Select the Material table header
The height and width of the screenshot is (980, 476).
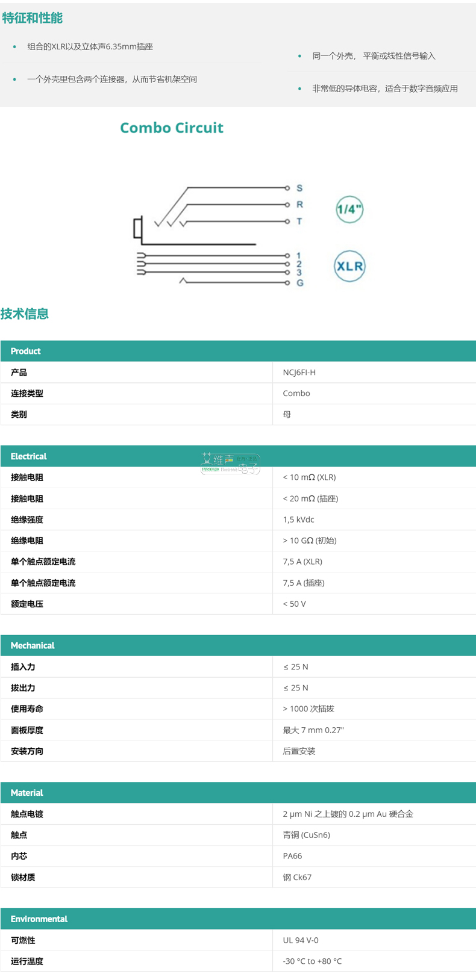tap(238, 793)
